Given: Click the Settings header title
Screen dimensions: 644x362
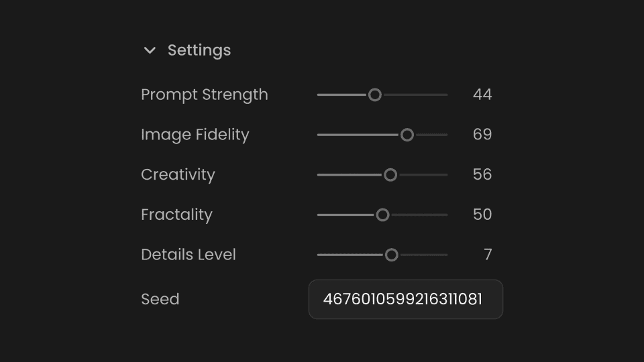Looking at the screenshot, I should point(199,50).
